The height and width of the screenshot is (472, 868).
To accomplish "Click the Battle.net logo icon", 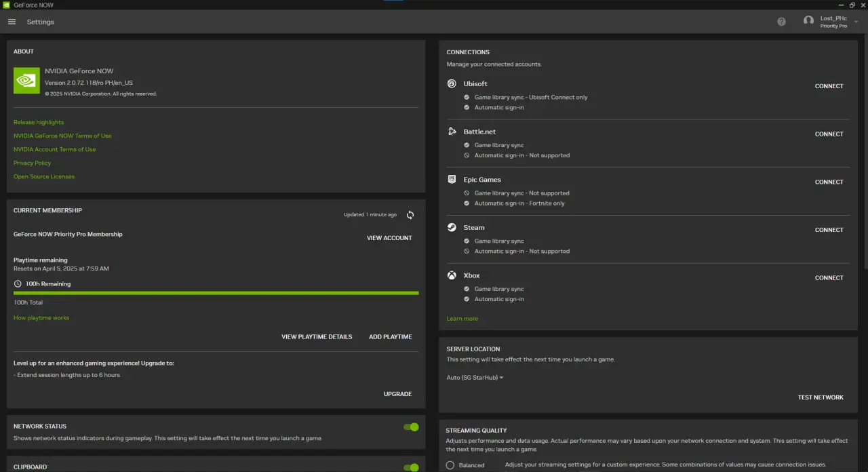I will (x=452, y=132).
